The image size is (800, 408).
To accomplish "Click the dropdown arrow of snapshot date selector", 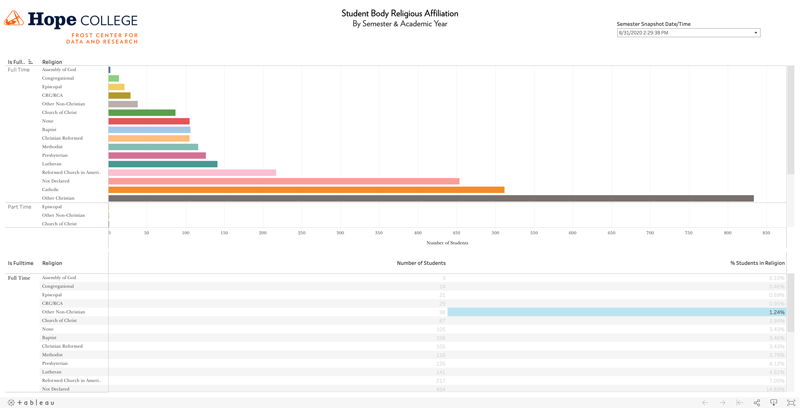I will 756,33.
